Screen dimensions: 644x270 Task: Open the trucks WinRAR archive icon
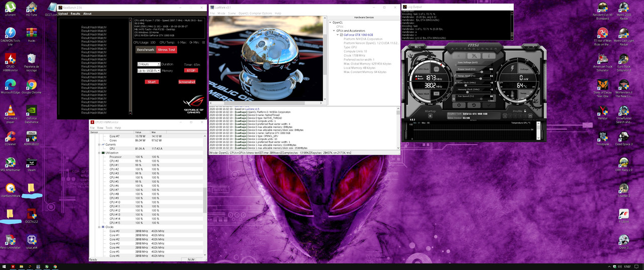click(x=31, y=34)
